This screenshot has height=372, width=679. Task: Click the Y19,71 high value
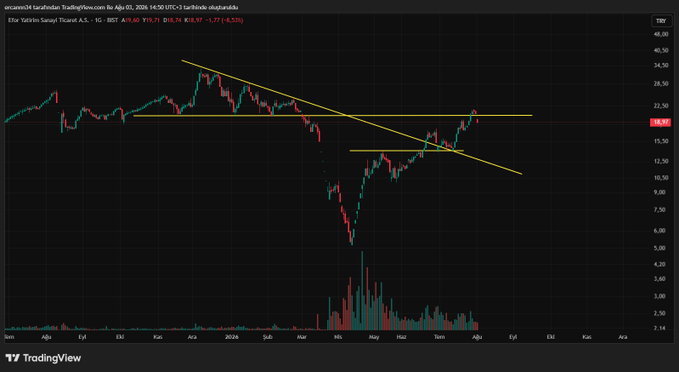(151, 20)
